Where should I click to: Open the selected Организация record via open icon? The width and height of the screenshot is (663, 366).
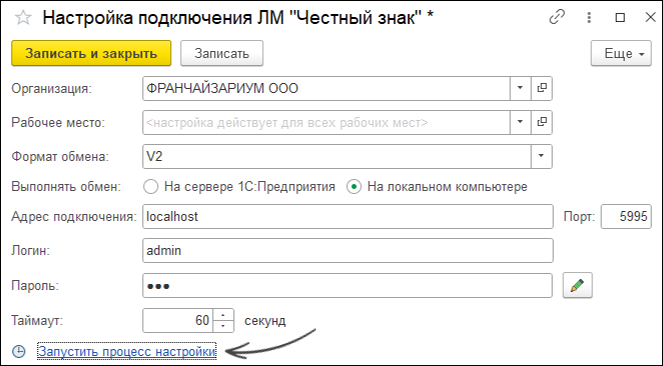tap(542, 88)
